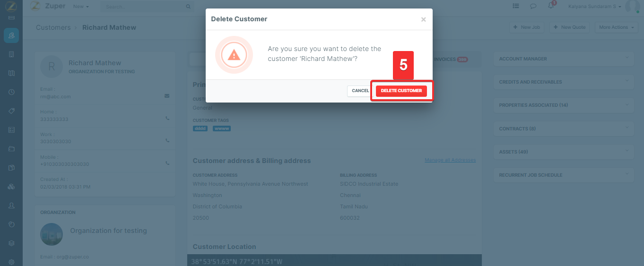Click the phone icon beside Mobile number
The height and width of the screenshot is (266, 644).
point(167,163)
